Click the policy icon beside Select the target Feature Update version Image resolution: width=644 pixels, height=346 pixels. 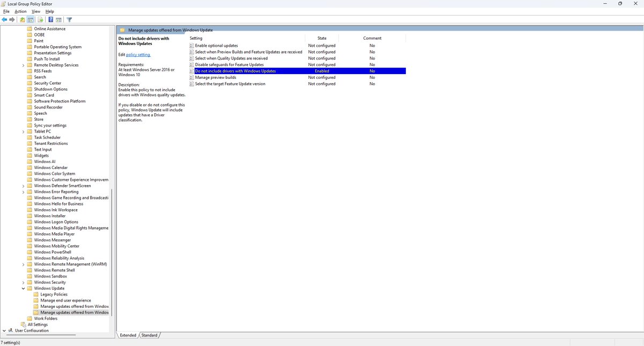coord(192,84)
